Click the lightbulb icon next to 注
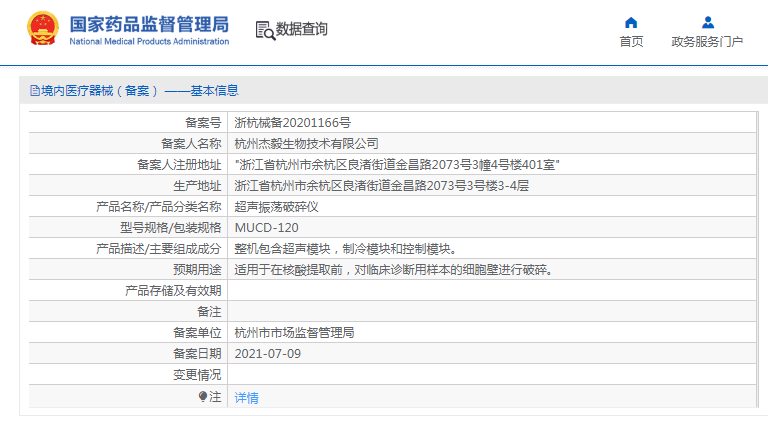 click(203, 396)
